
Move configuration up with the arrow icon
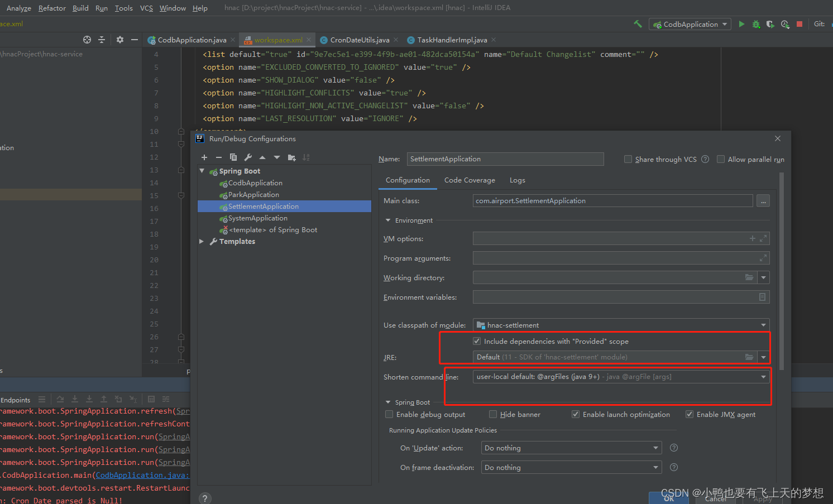point(262,157)
